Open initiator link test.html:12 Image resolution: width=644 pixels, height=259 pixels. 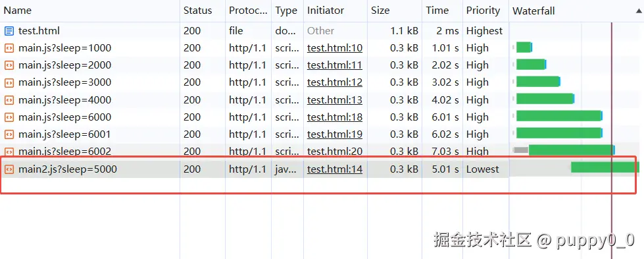click(335, 82)
